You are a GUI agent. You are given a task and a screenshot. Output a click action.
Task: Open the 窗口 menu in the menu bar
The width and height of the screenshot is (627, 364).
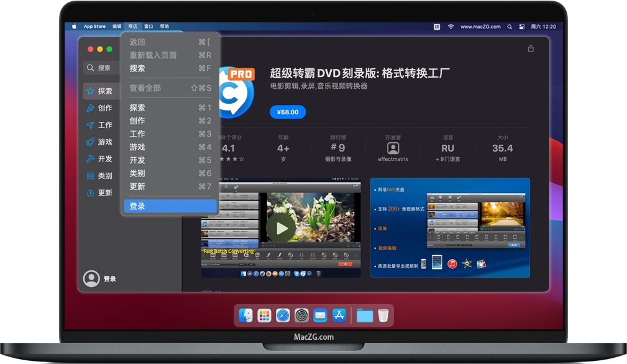click(147, 26)
